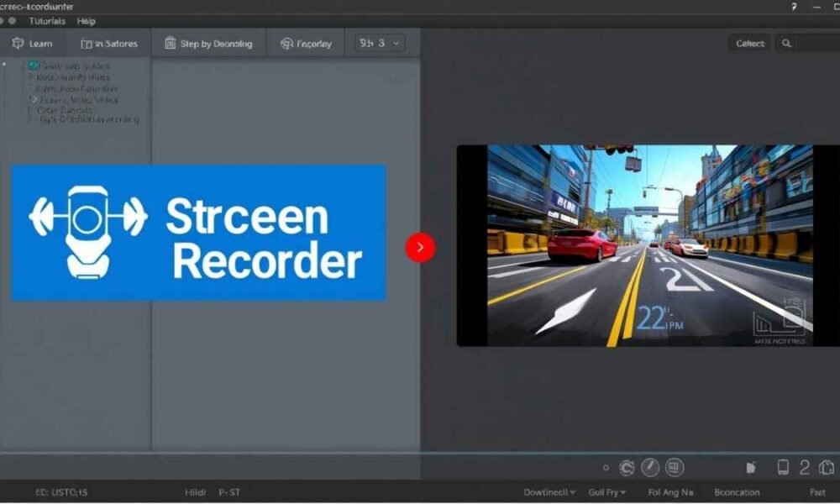Click the red play arrow between the panels
This screenshot has height=504, width=840.
coord(420,247)
